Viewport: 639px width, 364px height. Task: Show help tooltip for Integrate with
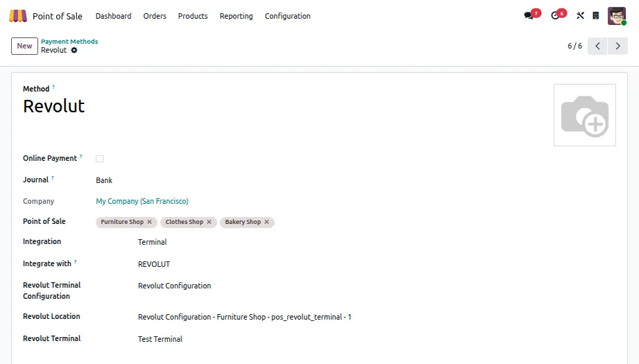click(x=76, y=262)
